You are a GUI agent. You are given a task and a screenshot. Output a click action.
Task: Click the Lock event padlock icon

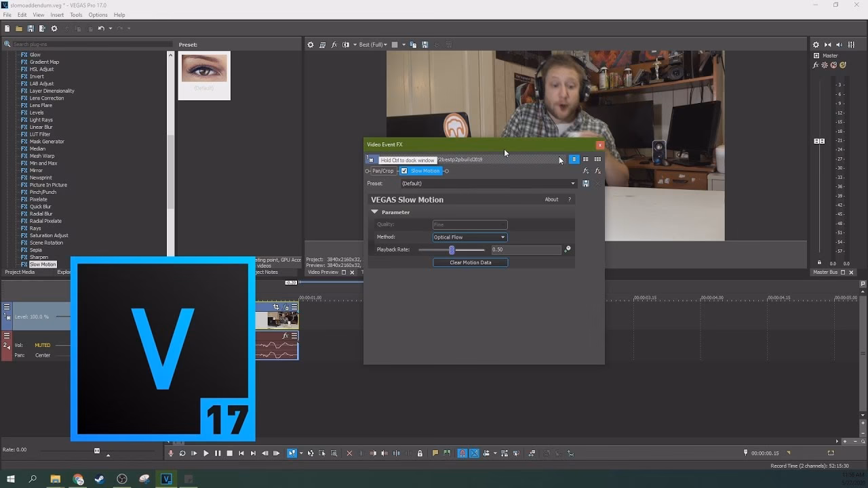[420, 453]
